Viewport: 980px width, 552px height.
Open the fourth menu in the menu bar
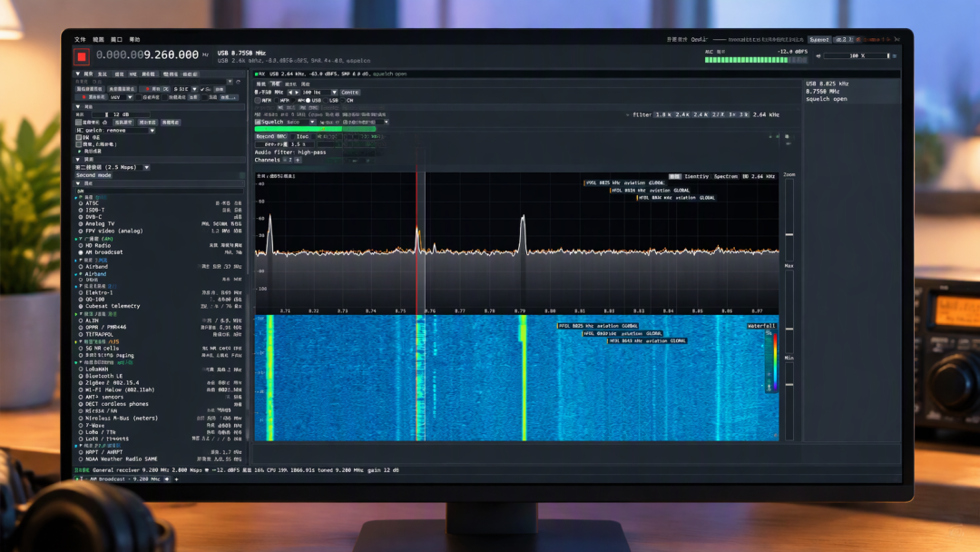click(134, 39)
